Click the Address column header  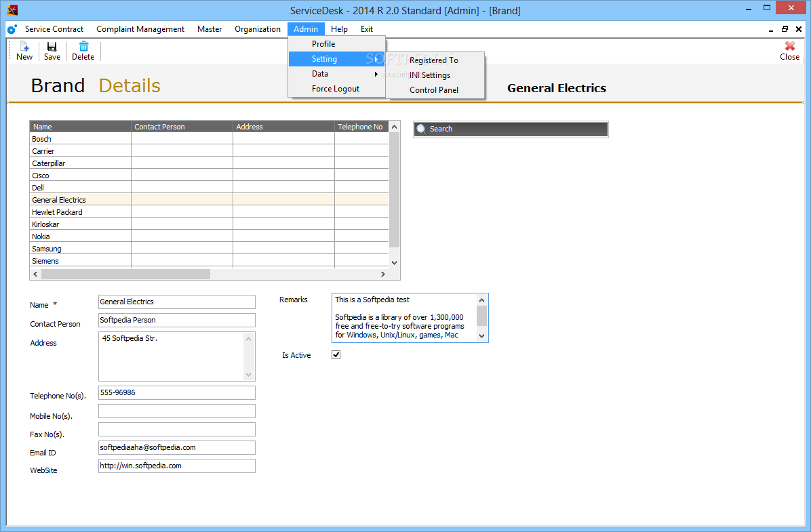283,127
